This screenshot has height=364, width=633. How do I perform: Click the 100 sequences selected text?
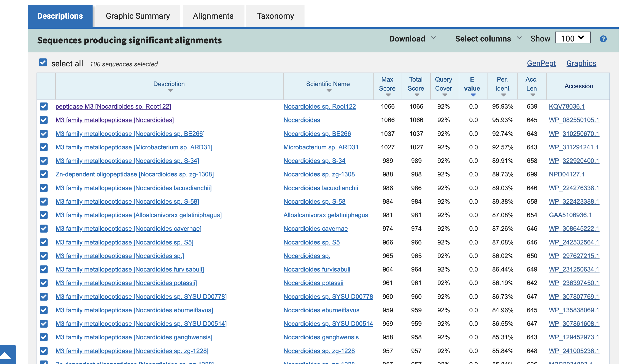coord(124,64)
